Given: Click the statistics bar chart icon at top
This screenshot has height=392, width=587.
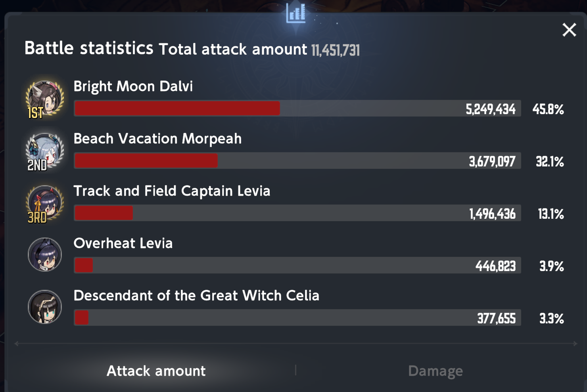Looking at the screenshot, I should point(296,13).
